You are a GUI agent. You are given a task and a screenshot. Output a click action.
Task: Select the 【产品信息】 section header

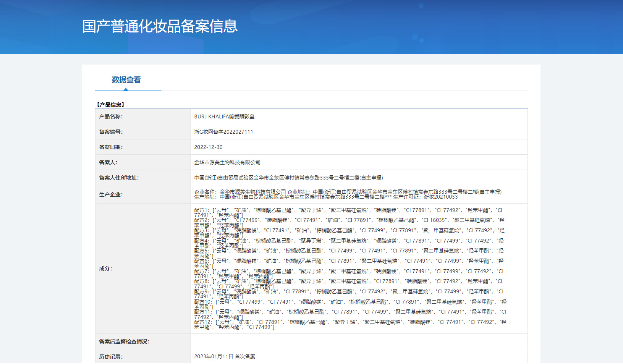110,105
